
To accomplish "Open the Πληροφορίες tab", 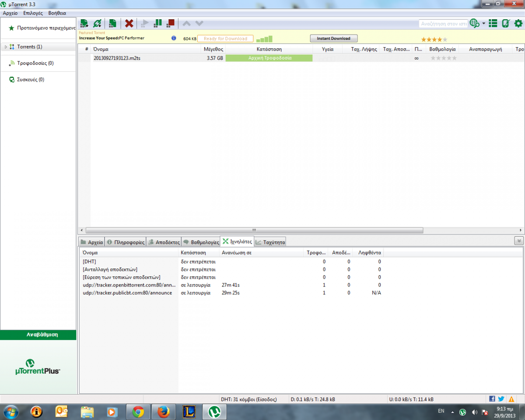I will click(x=125, y=242).
